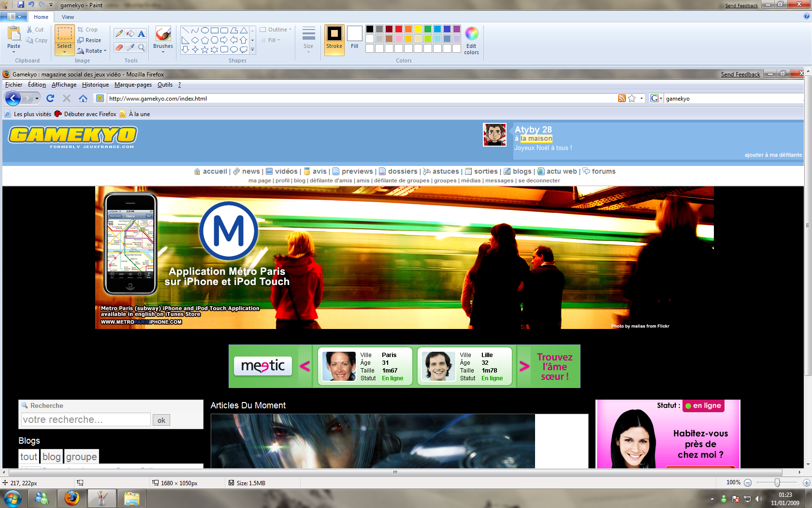Choose the Line shape
Image resolution: width=812 pixels, height=508 pixels.
point(185,30)
